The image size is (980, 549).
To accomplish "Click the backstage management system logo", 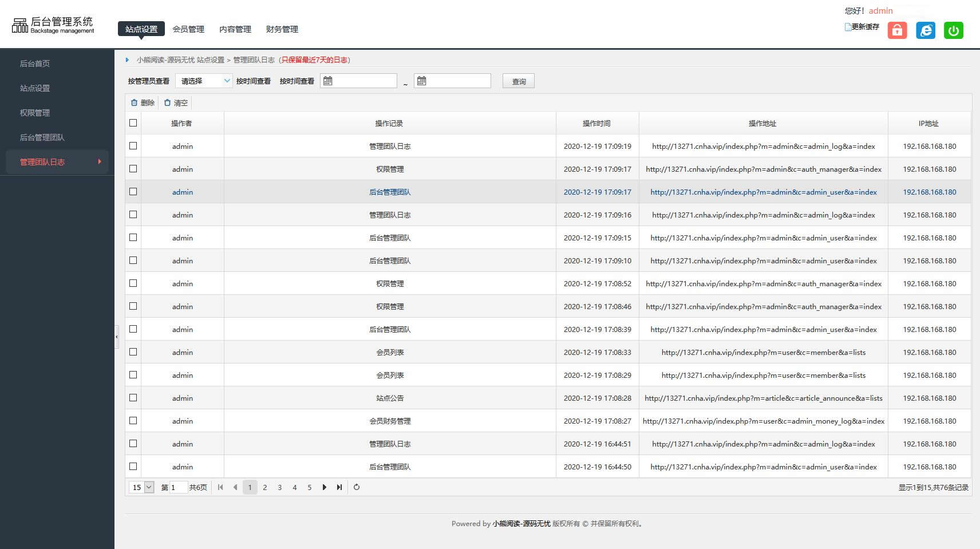I will coord(53,25).
